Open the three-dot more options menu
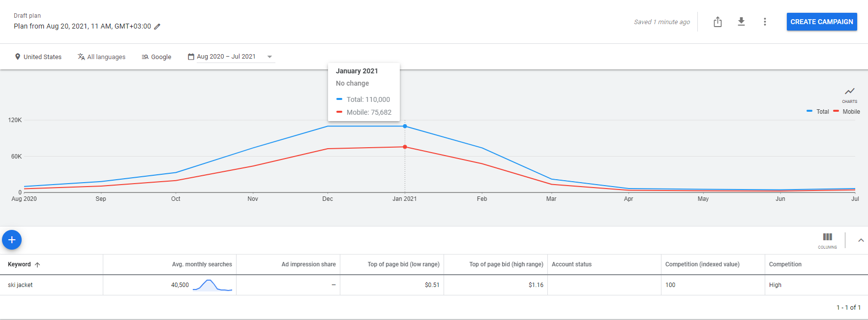 pos(765,22)
